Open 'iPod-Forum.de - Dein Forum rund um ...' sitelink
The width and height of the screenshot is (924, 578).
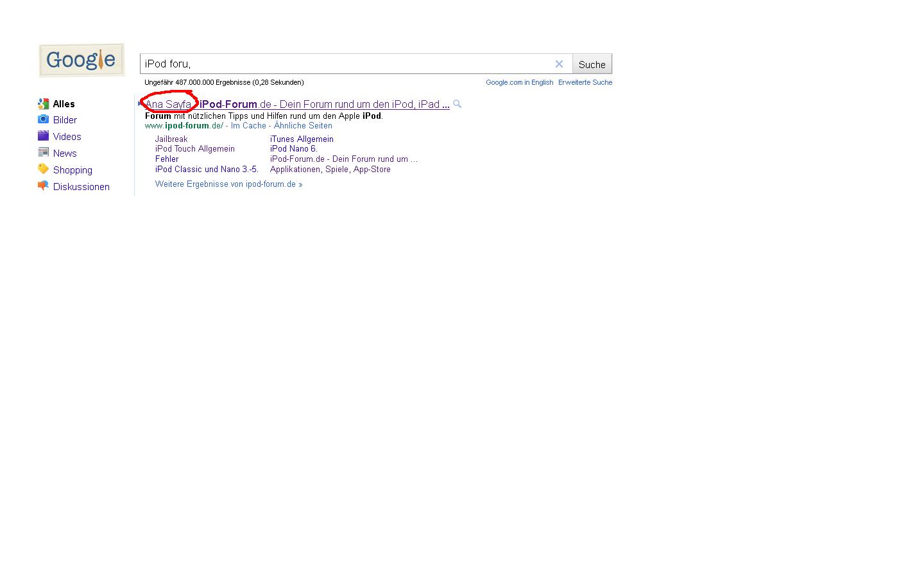(x=344, y=159)
